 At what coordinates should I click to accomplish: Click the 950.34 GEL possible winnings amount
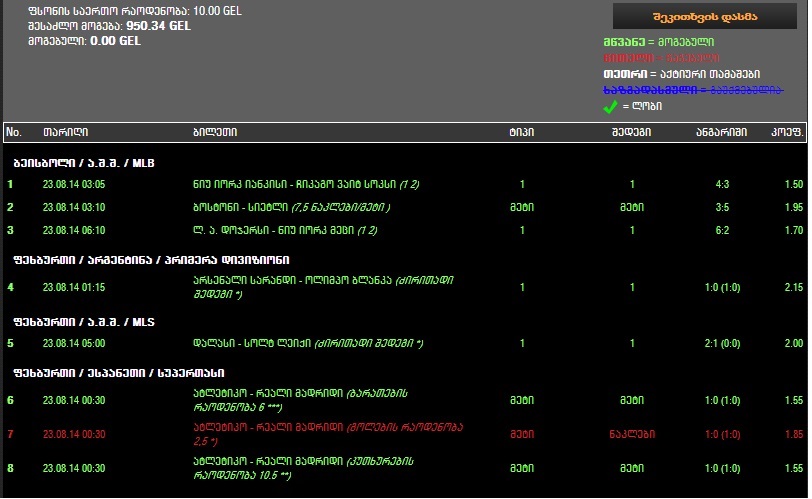coord(158,26)
